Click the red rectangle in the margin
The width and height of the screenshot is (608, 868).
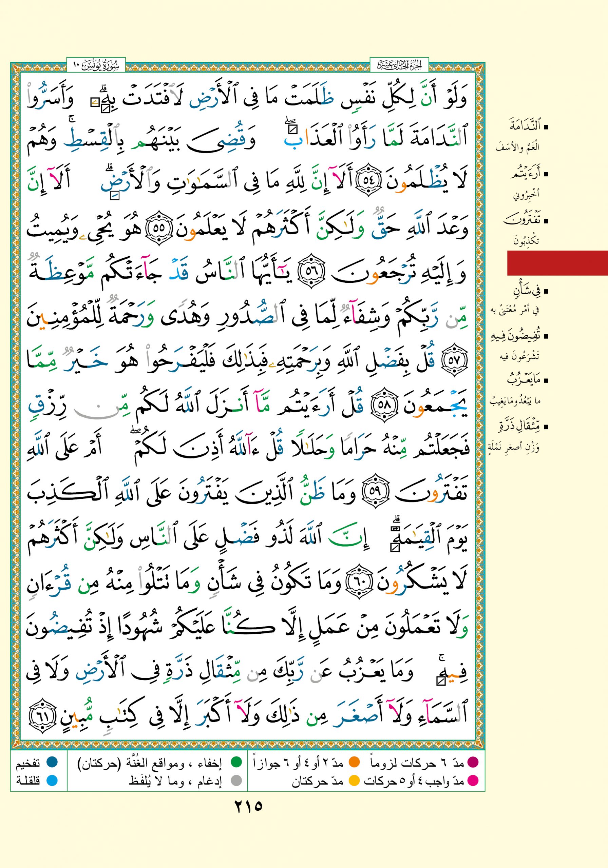tap(557, 263)
